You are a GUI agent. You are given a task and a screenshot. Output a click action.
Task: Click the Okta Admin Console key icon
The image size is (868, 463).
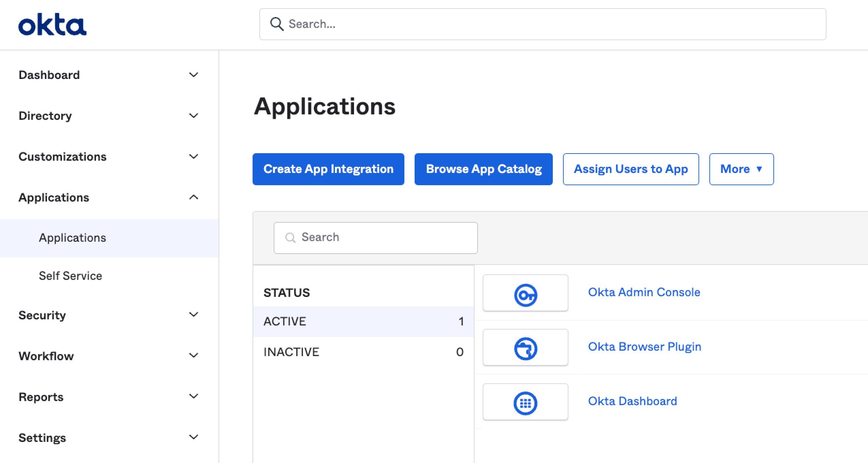525,294
